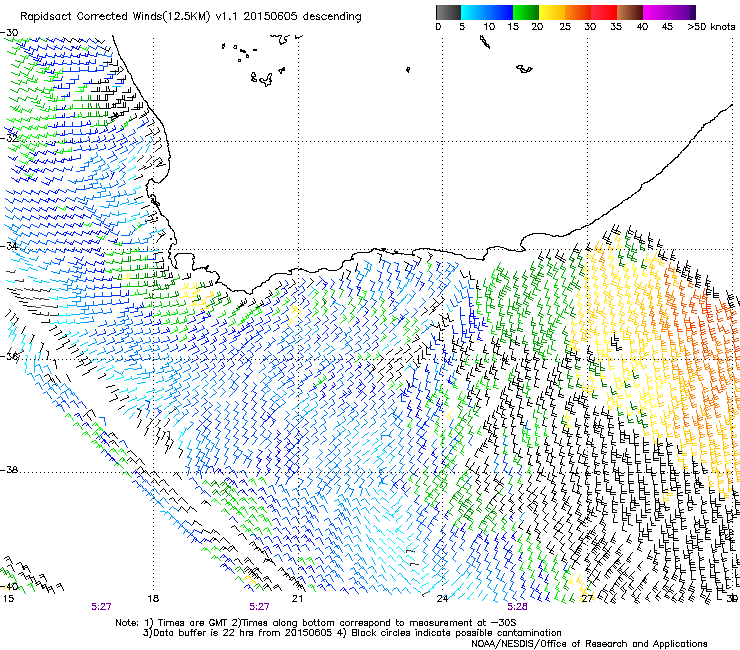This screenshot has width=740, height=650.
Task: Click the "5" legend scale label
Action: click(462, 27)
